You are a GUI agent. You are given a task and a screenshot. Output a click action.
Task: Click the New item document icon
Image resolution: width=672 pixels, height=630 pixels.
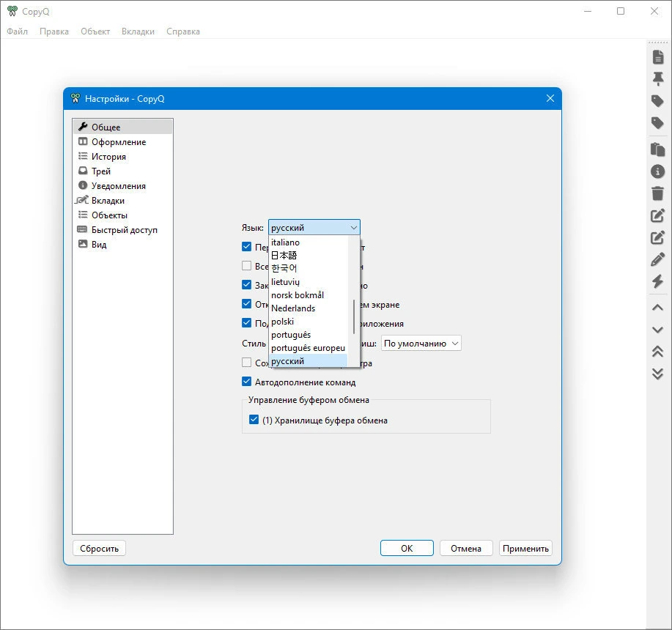[x=658, y=57]
